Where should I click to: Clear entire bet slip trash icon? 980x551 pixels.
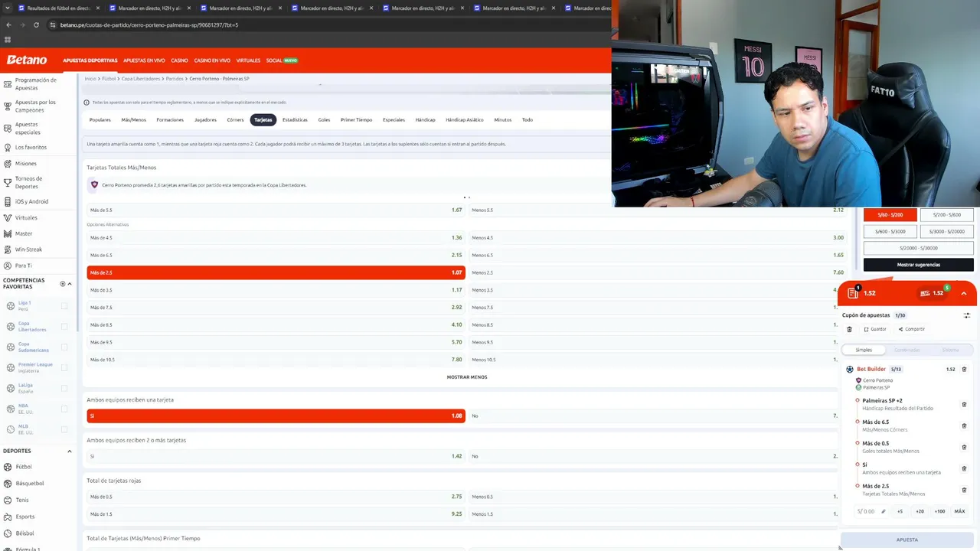click(x=849, y=329)
